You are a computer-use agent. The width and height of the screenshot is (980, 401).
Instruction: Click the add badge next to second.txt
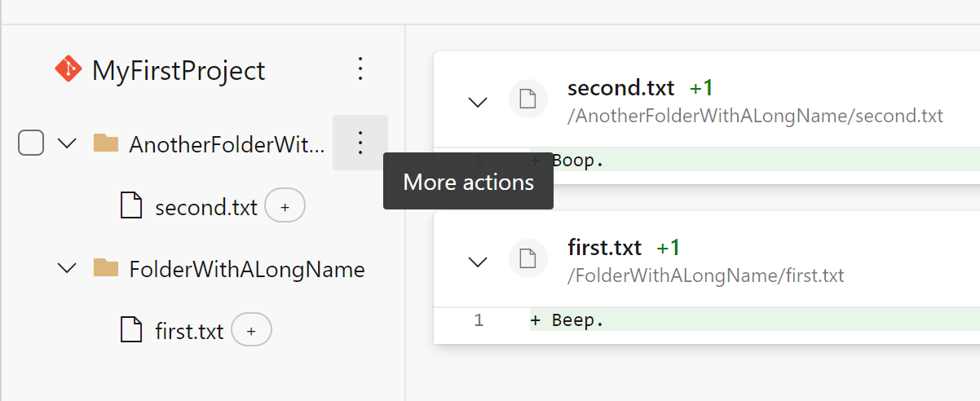[x=285, y=206]
